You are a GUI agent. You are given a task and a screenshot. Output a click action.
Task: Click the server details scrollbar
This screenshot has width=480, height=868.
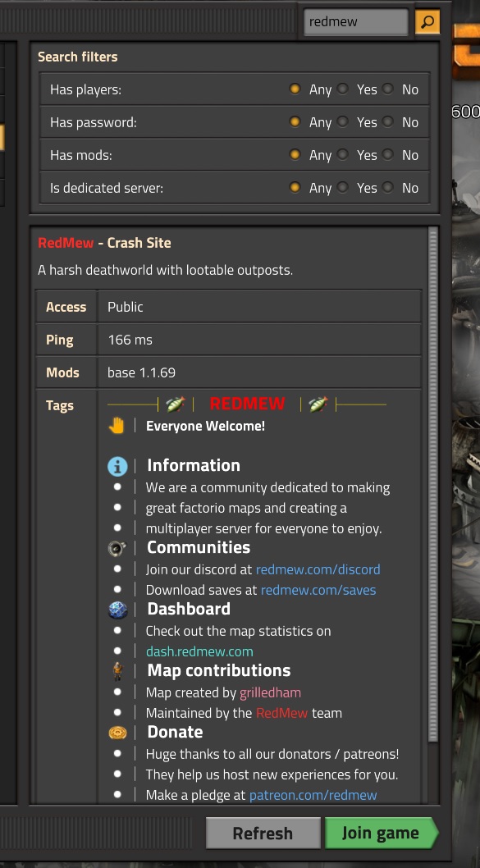433,484
